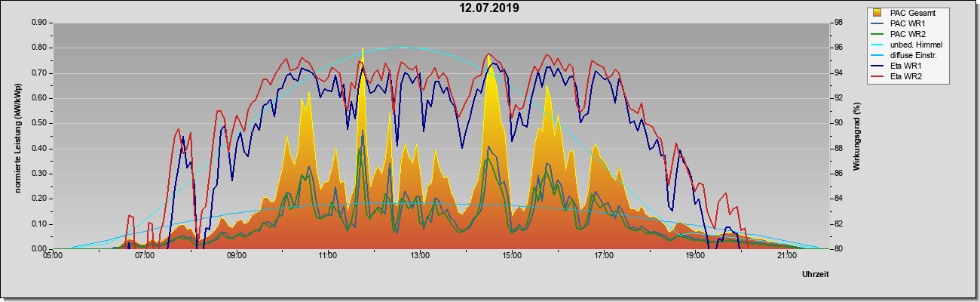Click the 0.90 left axis value
This screenshot has width=980, height=302.
[x=39, y=23]
